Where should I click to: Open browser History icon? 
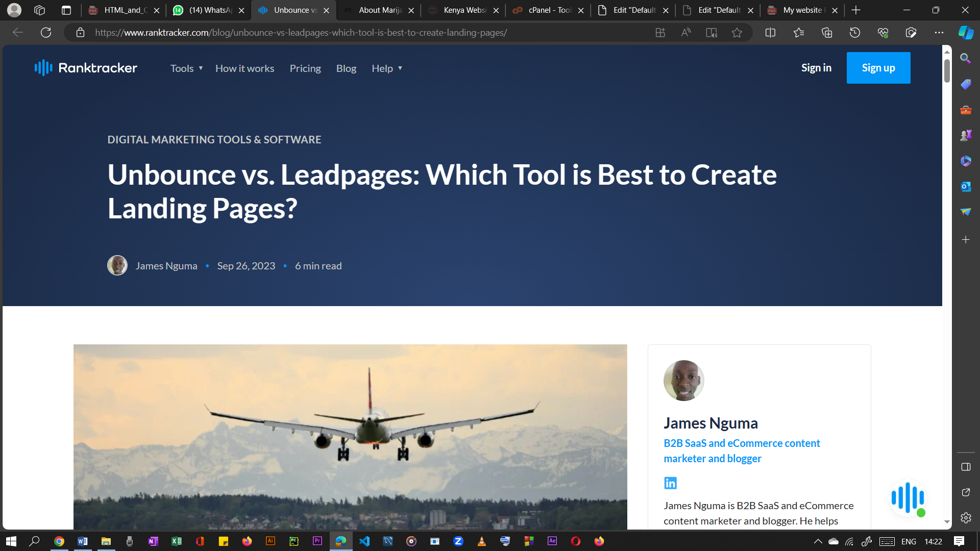855,33
